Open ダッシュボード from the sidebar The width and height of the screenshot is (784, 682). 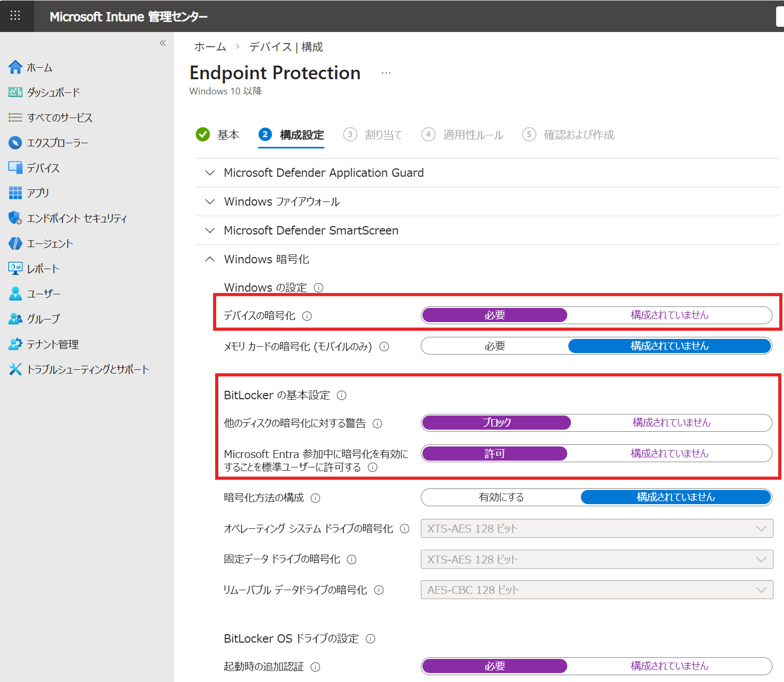point(53,92)
